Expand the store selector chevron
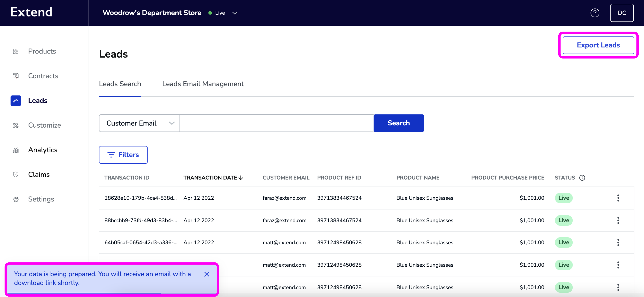This screenshot has width=644, height=297. tap(234, 13)
